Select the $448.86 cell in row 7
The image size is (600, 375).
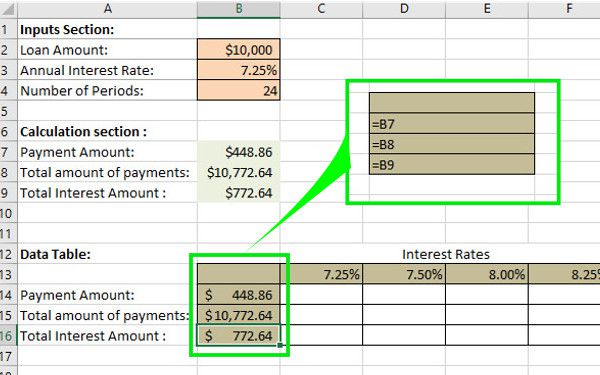click(239, 152)
